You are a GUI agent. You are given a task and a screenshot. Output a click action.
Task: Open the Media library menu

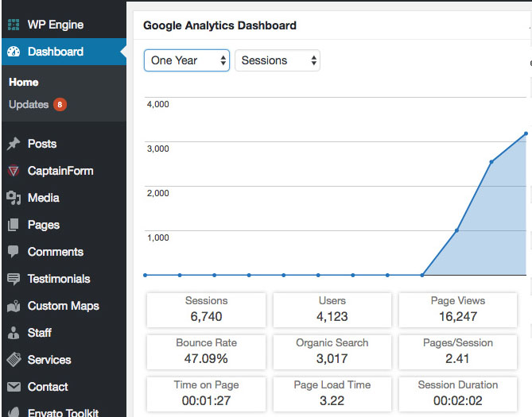click(x=64, y=198)
